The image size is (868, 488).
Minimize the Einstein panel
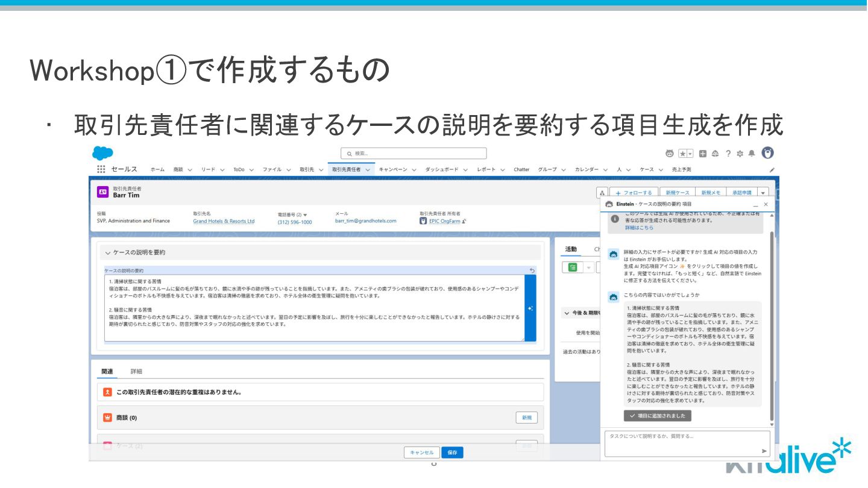[x=756, y=205]
